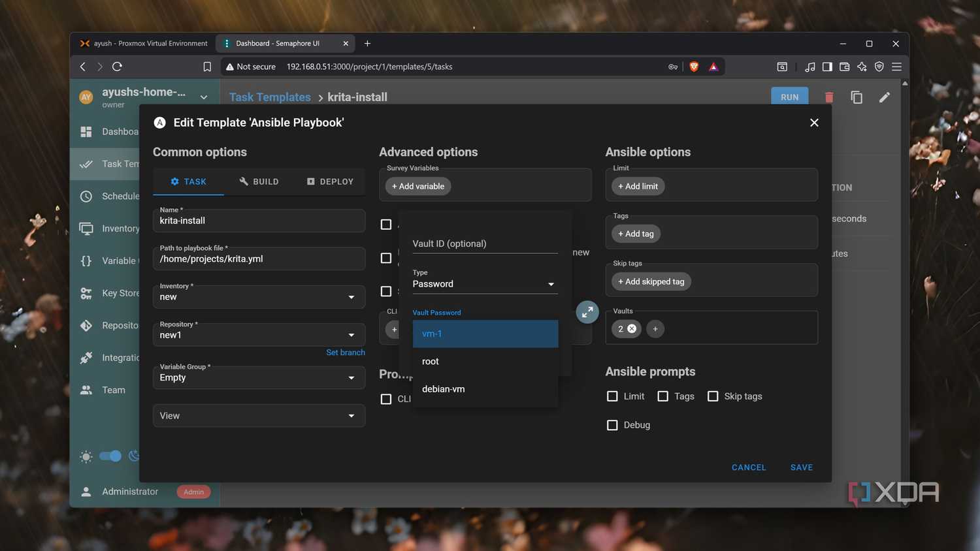Open Brave Shields icon in address bar
The height and width of the screenshot is (551, 980).
pyautogui.click(x=694, y=67)
